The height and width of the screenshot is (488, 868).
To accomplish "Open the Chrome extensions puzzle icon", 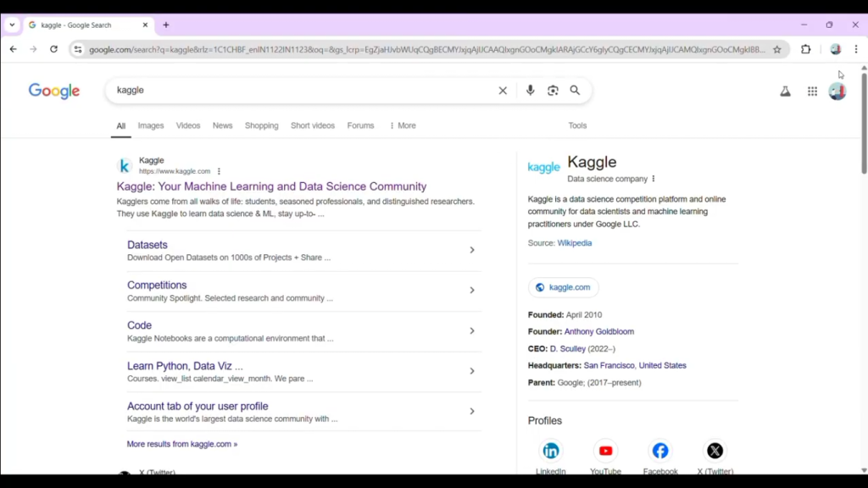I will [x=806, y=49].
